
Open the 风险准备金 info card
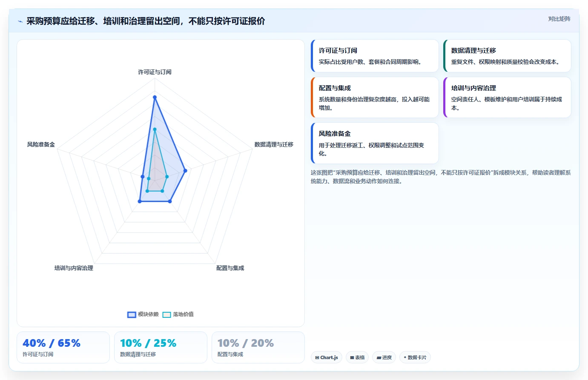(x=375, y=143)
